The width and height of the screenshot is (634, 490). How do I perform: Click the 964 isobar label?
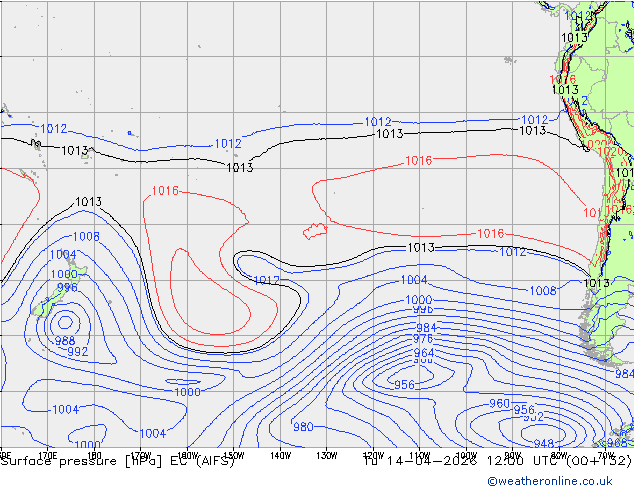pyautogui.click(x=424, y=353)
